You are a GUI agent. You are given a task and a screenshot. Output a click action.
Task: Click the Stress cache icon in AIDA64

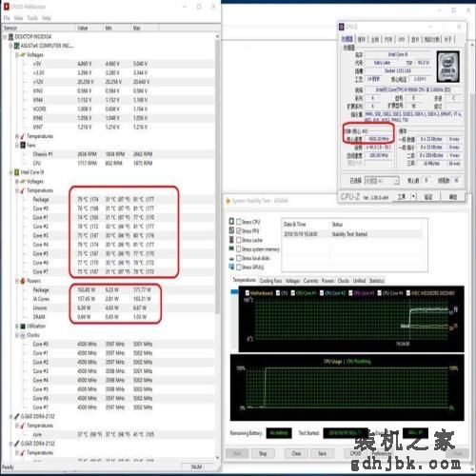coord(231,239)
